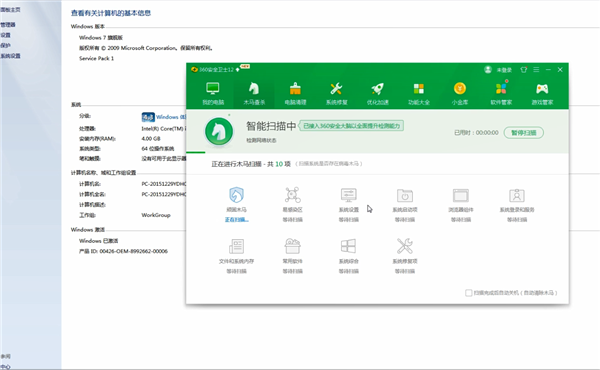Click the 文件和系统内存 document icon

tap(236, 246)
